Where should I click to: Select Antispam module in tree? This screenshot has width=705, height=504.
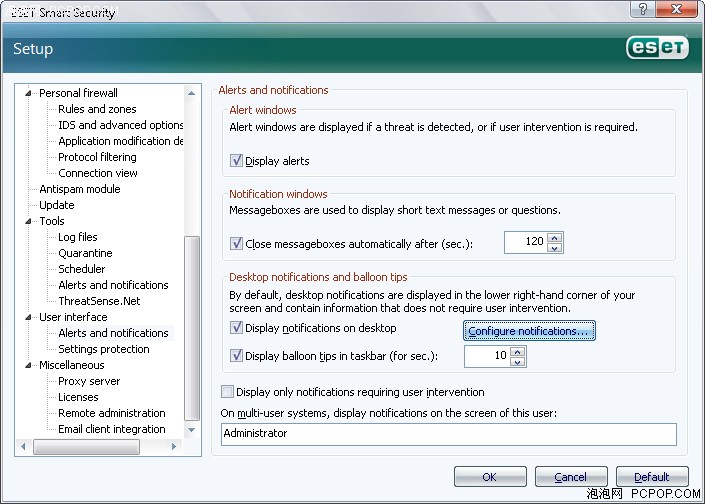pos(80,189)
